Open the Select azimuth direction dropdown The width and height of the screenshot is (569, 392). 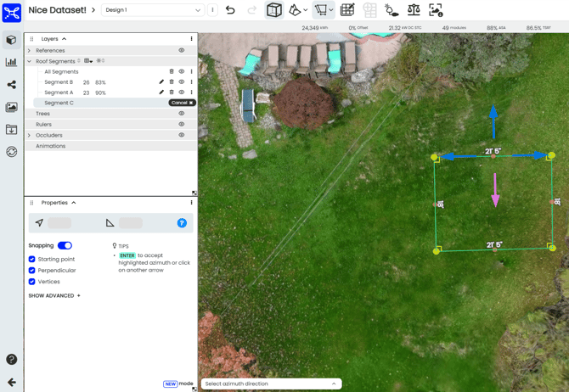pos(271,384)
